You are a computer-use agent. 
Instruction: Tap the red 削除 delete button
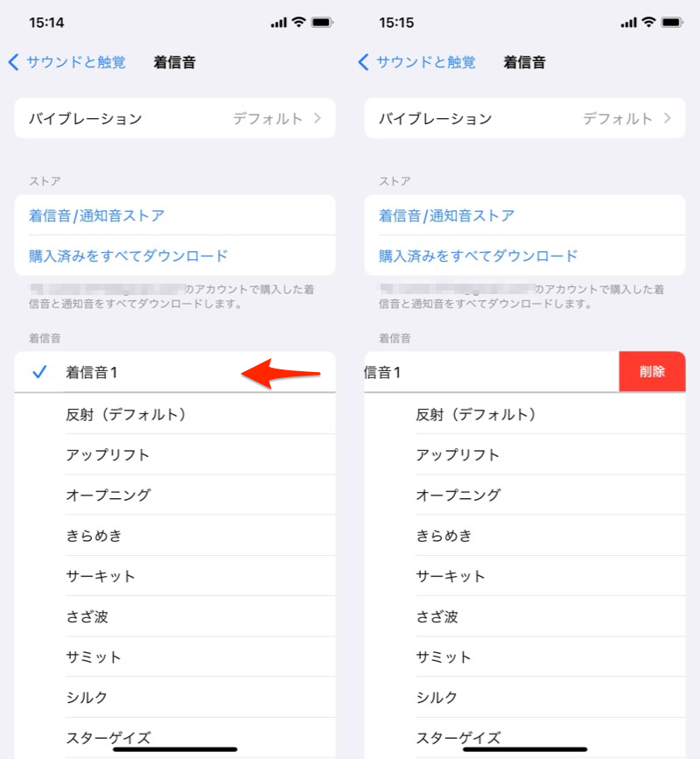[652, 372]
